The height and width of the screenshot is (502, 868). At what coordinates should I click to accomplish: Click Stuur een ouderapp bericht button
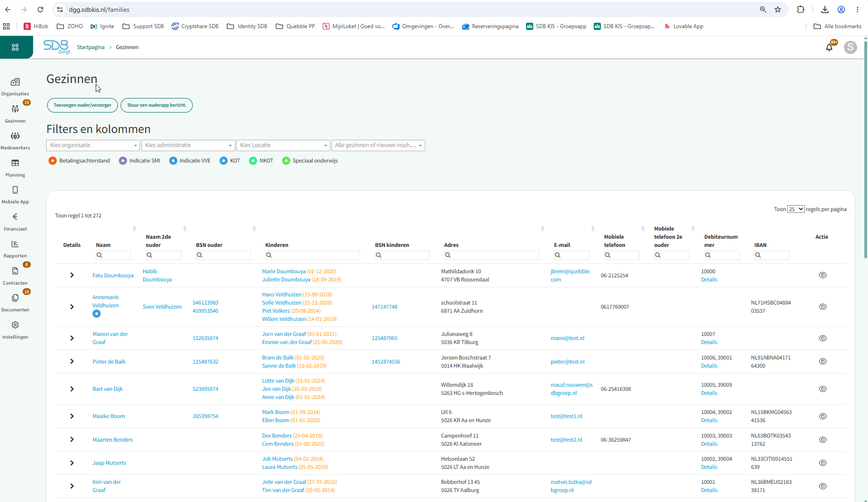pyautogui.click(x=156, y=105)
